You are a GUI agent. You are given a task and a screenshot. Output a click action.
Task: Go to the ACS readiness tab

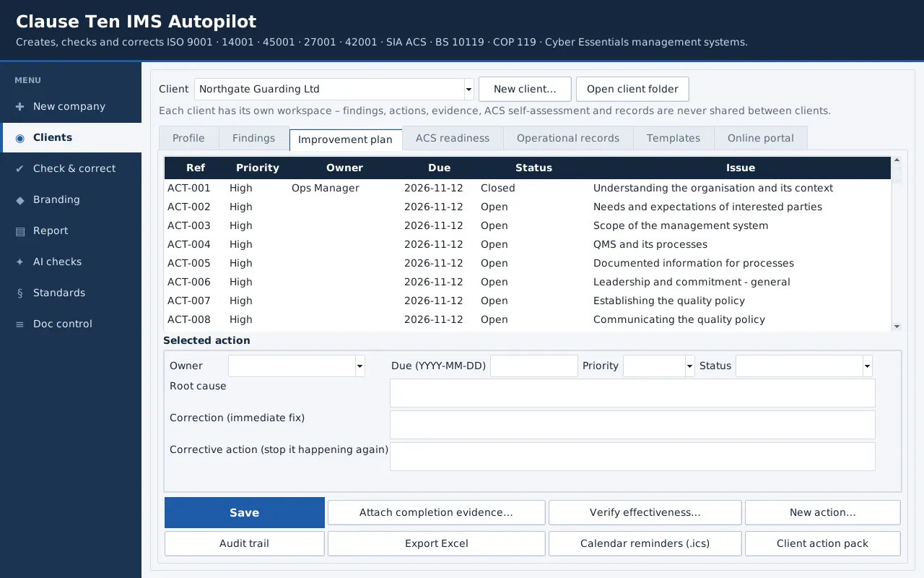point(453,138)
